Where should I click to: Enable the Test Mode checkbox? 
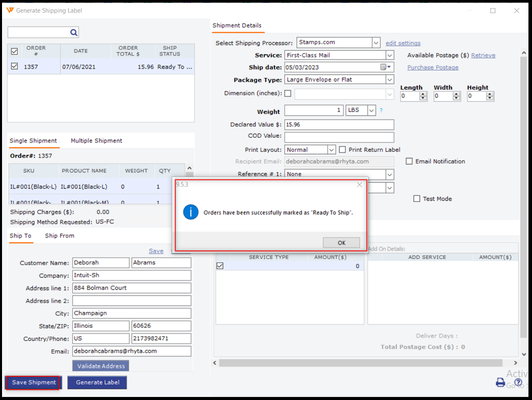(417, 199)
